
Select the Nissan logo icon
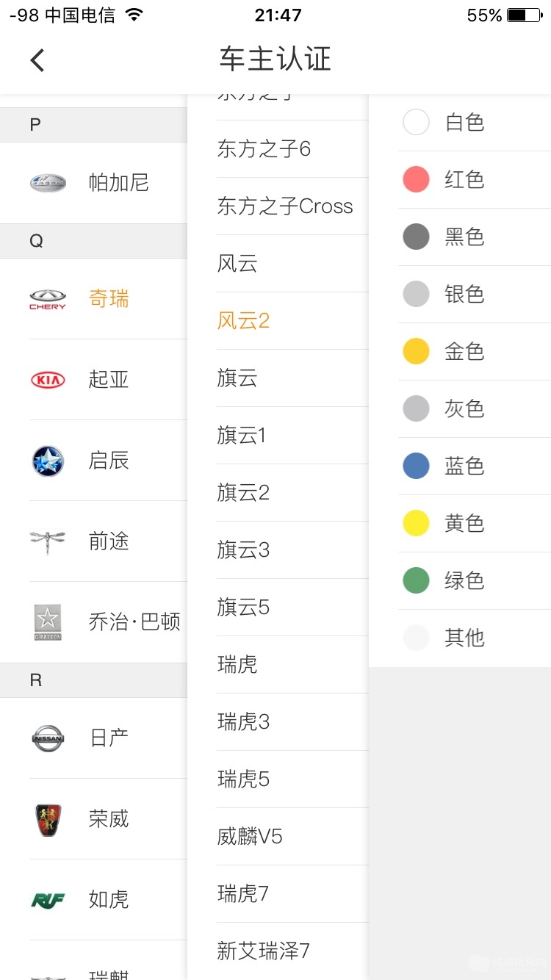(48, 738)
